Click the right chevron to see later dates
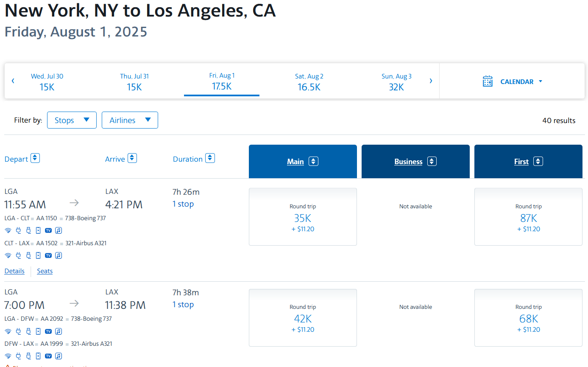 pyautogui.click(x=431, y=81)
